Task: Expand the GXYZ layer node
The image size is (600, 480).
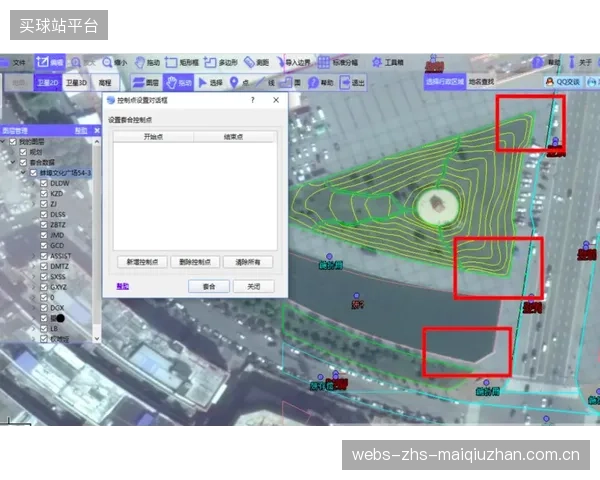Action: click(x=34, y=287)
